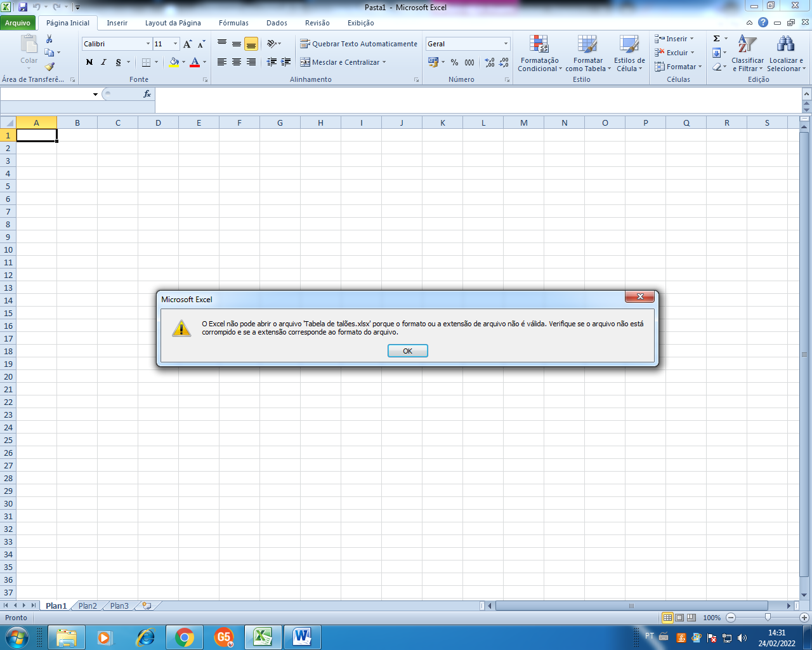The image size is (812, 650).
Task: Click Quebrar Texto Automaticamente
Action: [358, 44]
